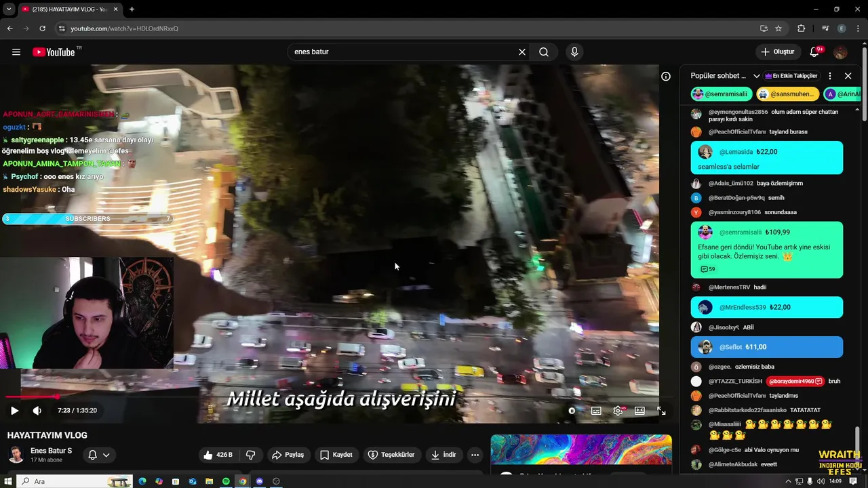Open the recommended video colorful thumbnail
Image resolution: width=868 pixels, height=488 pixels.
coord(581,449)
